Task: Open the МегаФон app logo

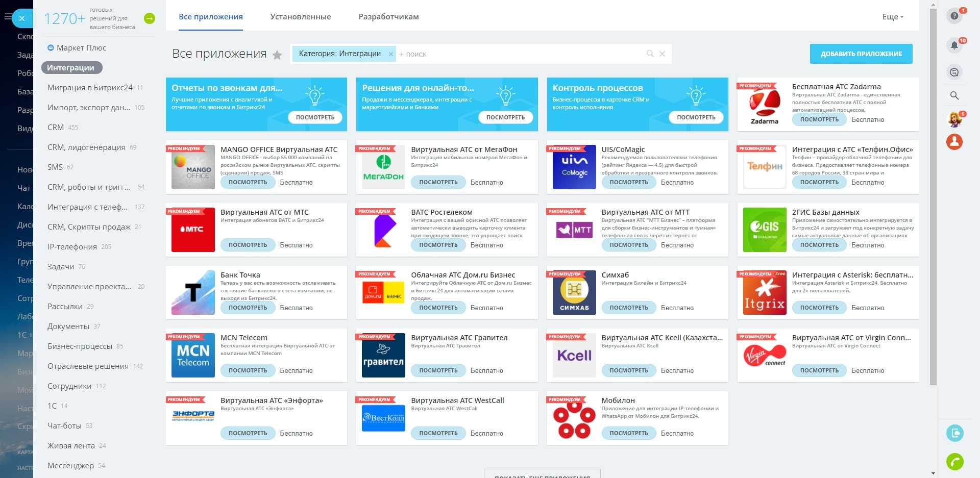Action: point(383,167)
